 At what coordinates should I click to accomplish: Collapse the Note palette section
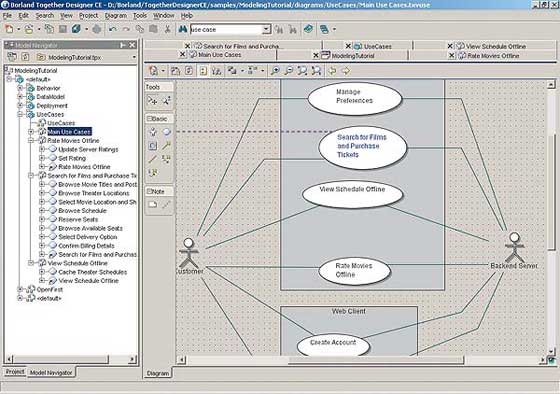point(149,191)
